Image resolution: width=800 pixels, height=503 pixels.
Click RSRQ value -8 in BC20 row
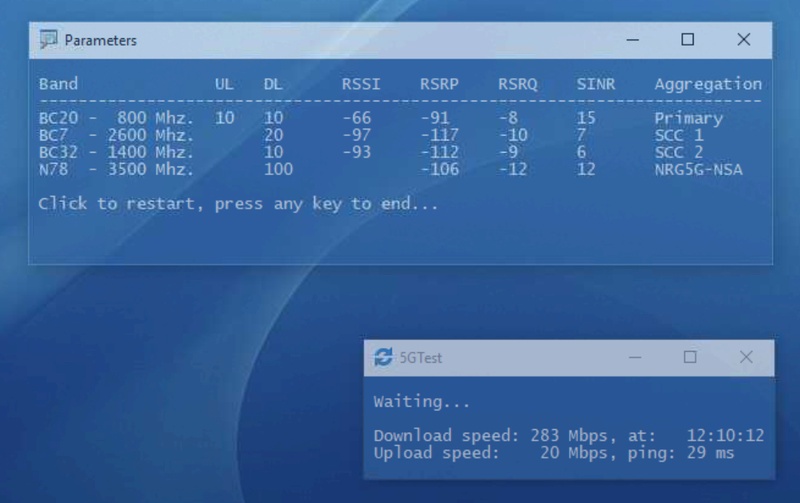508,118
